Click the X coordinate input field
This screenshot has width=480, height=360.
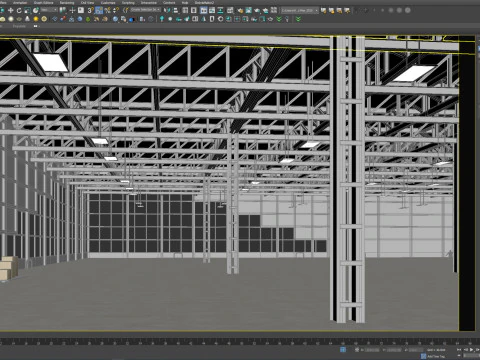[372, 350]
